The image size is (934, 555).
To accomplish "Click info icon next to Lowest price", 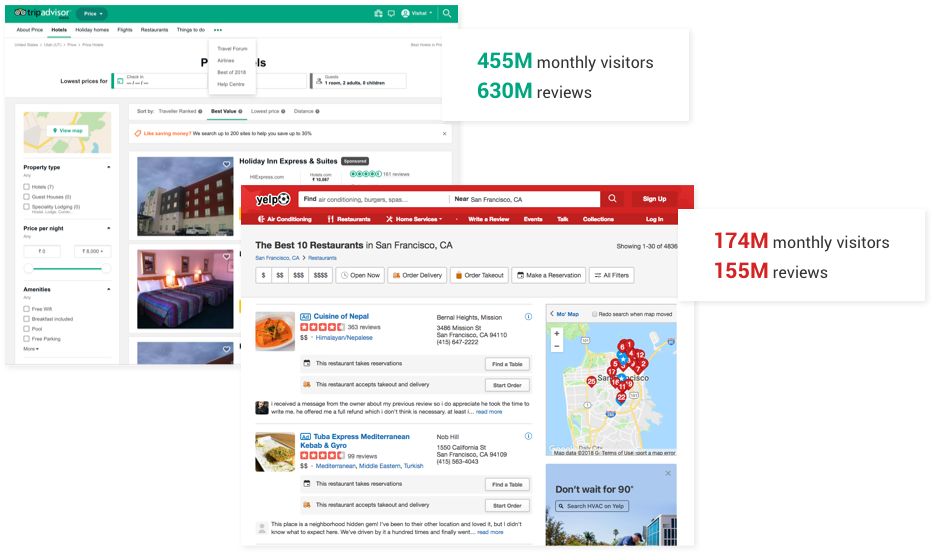I will click(283, 111).
